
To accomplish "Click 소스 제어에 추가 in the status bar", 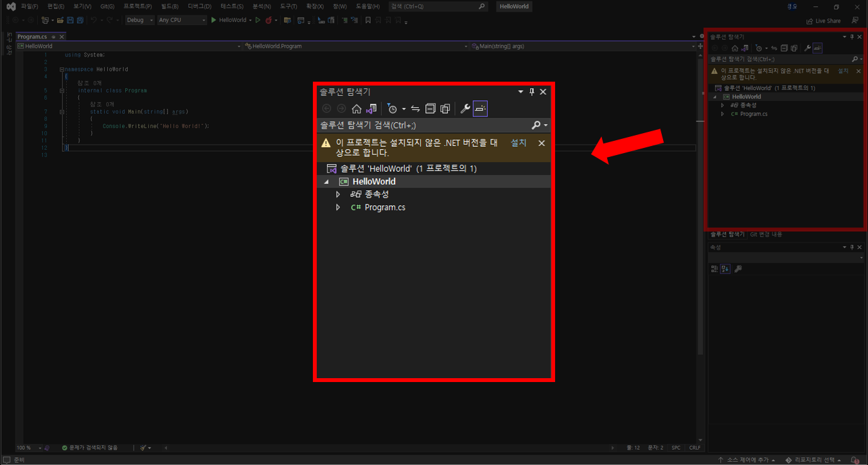I will [746, 460].
